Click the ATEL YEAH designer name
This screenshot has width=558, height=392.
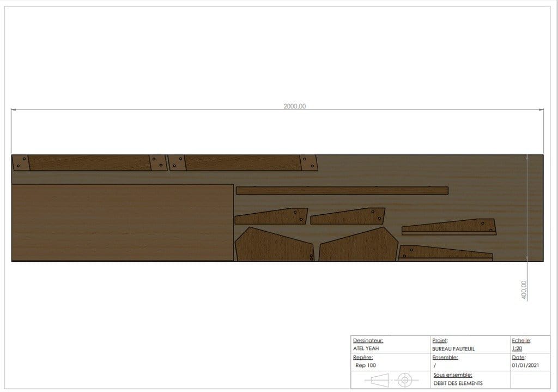coord(366,348)
